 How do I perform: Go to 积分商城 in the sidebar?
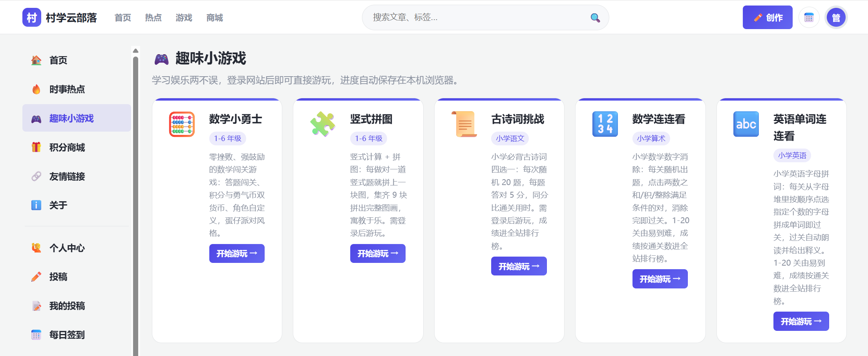pyautogui.click(x=77, y=147)
